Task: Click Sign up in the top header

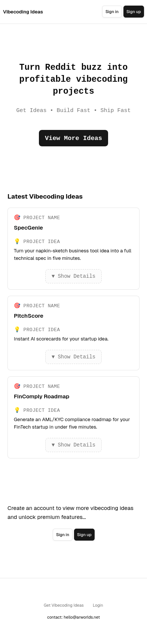Action: click(134, 12)
